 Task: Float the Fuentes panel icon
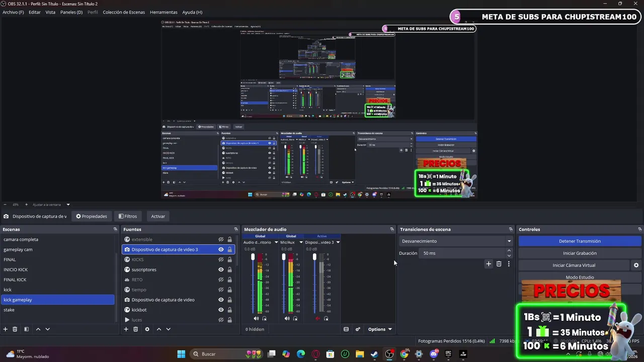(x=236, y=229)
